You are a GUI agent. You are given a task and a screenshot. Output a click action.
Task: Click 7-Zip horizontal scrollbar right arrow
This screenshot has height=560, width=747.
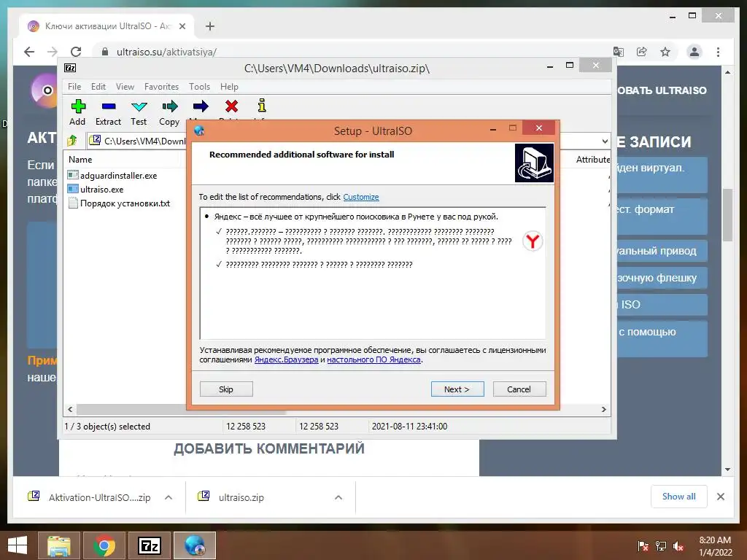point(603,410)
